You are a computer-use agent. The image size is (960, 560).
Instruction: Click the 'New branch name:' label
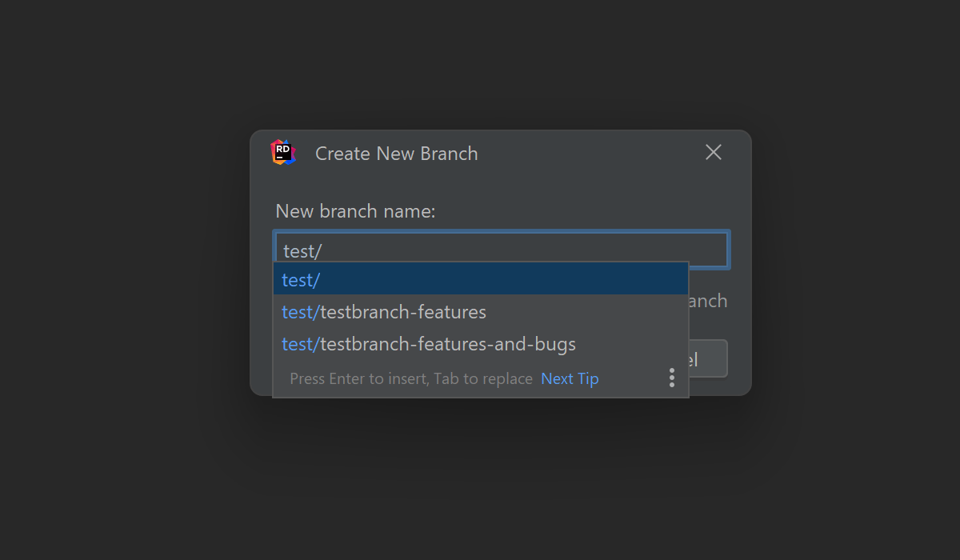(x=355, y=211)
